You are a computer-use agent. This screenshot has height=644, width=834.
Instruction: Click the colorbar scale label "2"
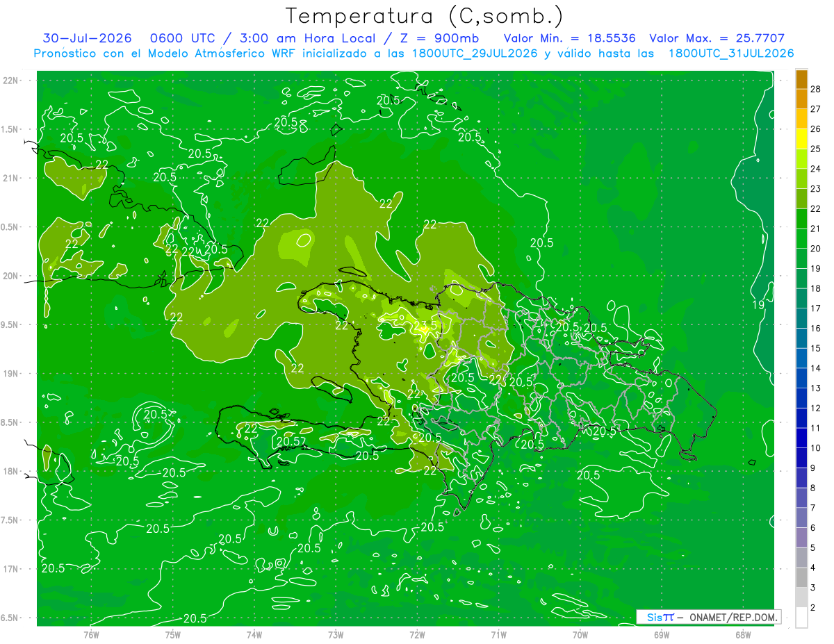point(813,608)
